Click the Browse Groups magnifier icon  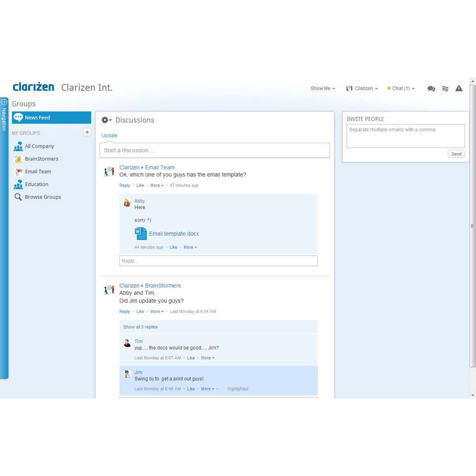[x=18, y=197]
